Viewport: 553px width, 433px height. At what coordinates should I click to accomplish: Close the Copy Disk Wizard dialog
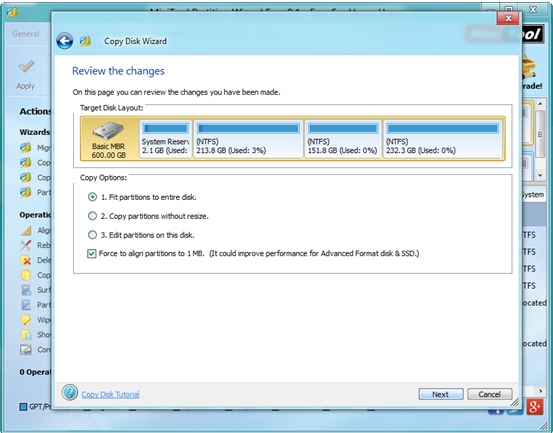(508, 18)
